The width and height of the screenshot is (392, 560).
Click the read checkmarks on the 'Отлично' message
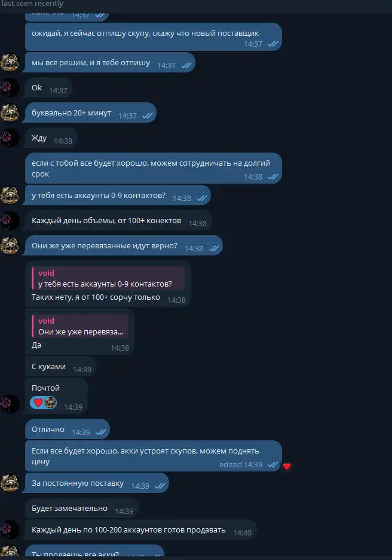101,432
